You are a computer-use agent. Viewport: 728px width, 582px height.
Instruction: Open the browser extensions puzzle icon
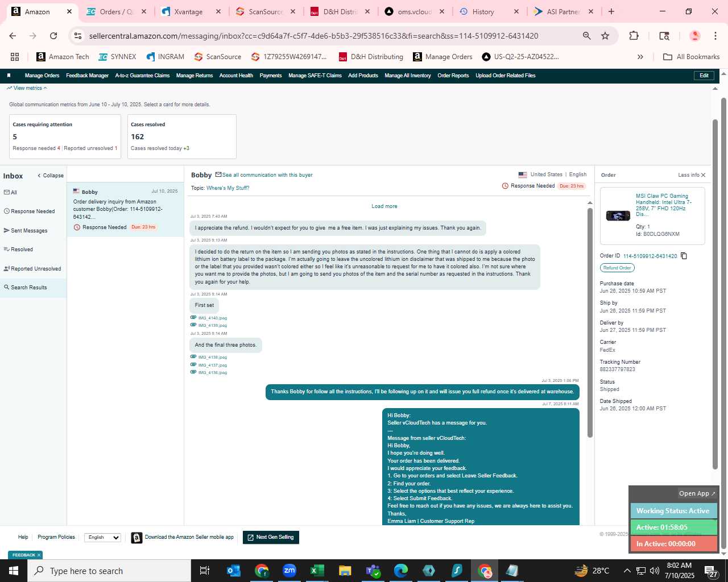(634, 36)
